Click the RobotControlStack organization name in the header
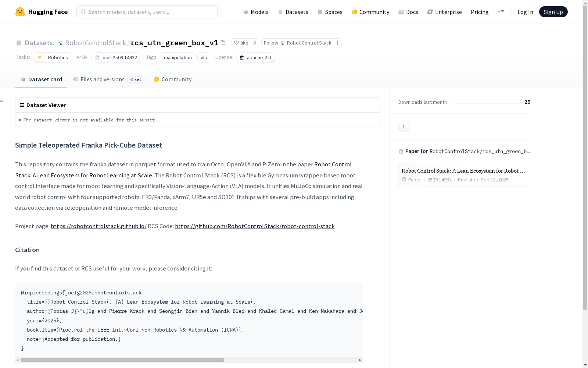This screenshot has width=588, height=368. 96,43
